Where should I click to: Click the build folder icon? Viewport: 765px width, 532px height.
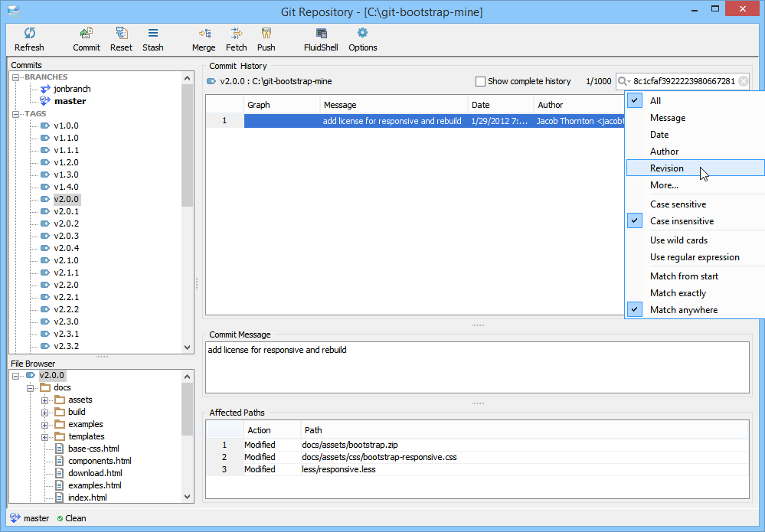point(60,412)
